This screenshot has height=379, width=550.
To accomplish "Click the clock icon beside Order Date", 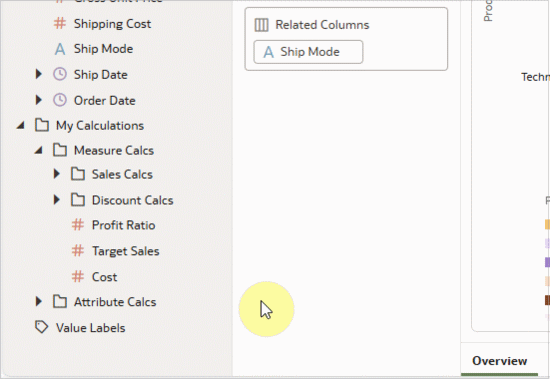I will click(x=60, y=100).
